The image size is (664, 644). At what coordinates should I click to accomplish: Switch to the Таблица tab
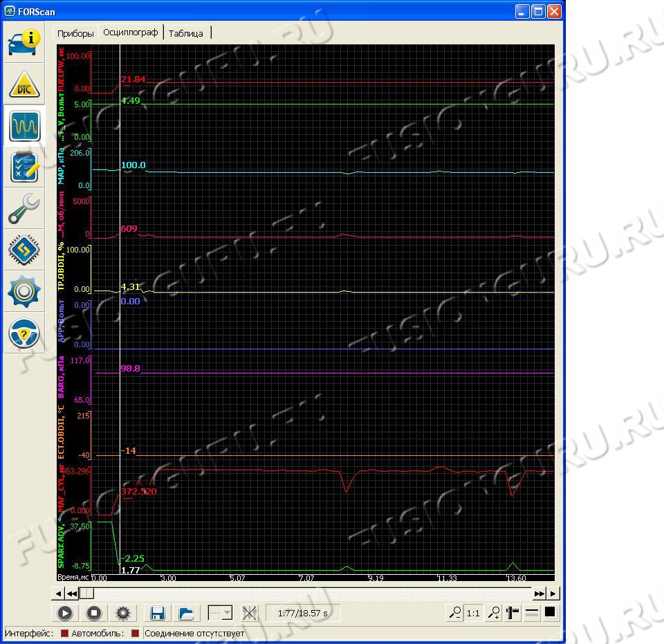click(x=186, y=33)
